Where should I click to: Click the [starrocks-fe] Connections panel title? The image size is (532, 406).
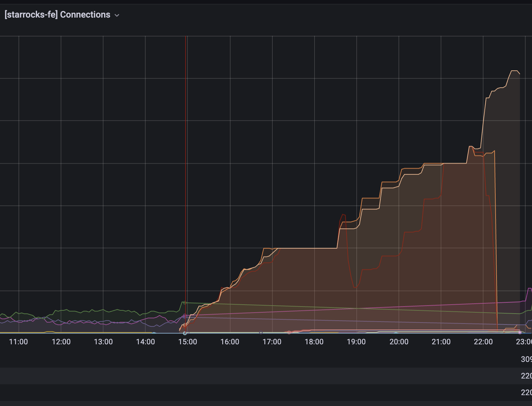tap(57, 15)
